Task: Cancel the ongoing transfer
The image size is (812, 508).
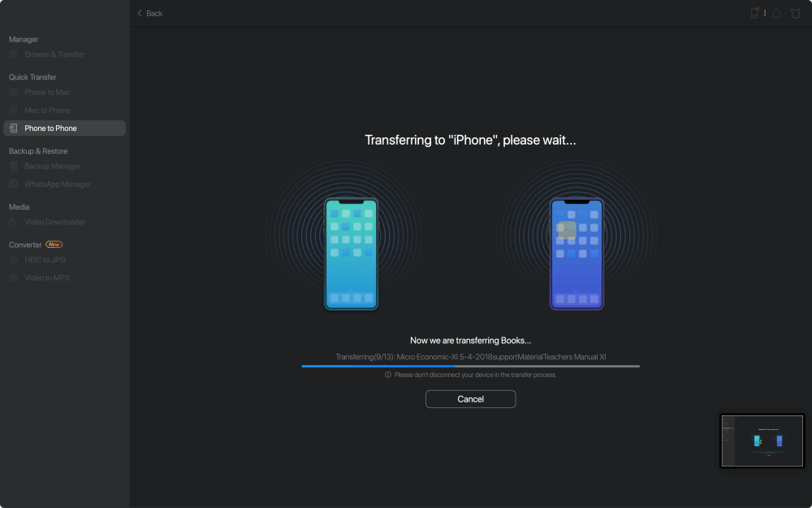Action: click(x=470, y=399)
